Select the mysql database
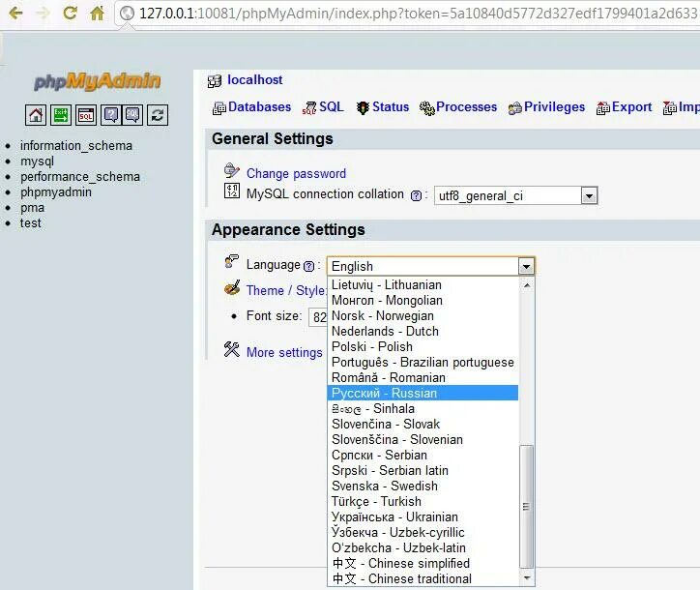The width and height of the screenshot is (700, 590). (x=37, y=162)
